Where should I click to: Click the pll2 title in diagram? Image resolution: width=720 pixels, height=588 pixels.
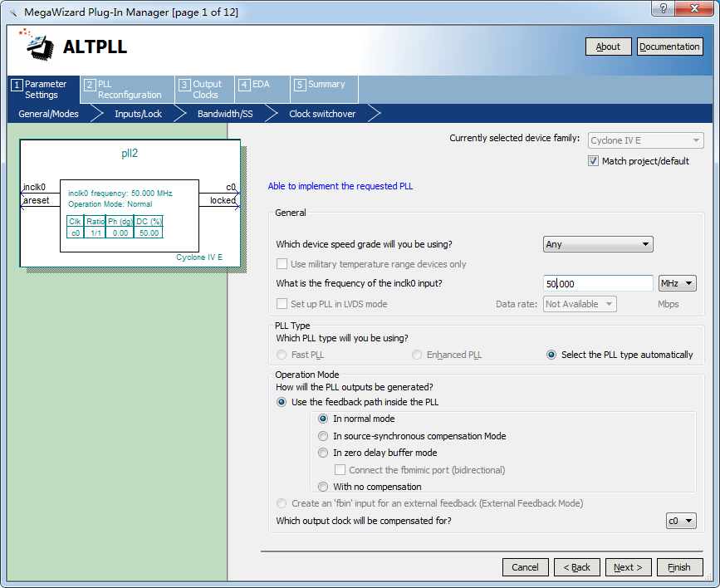pos(130,153)
